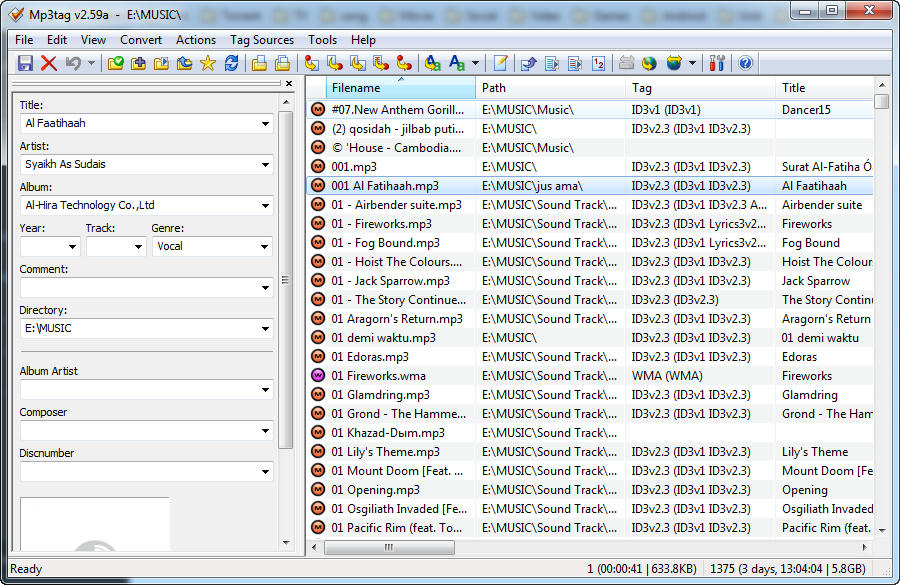Click the freedb globe icon
900x585 pixels.
click(x=649, y=63)
